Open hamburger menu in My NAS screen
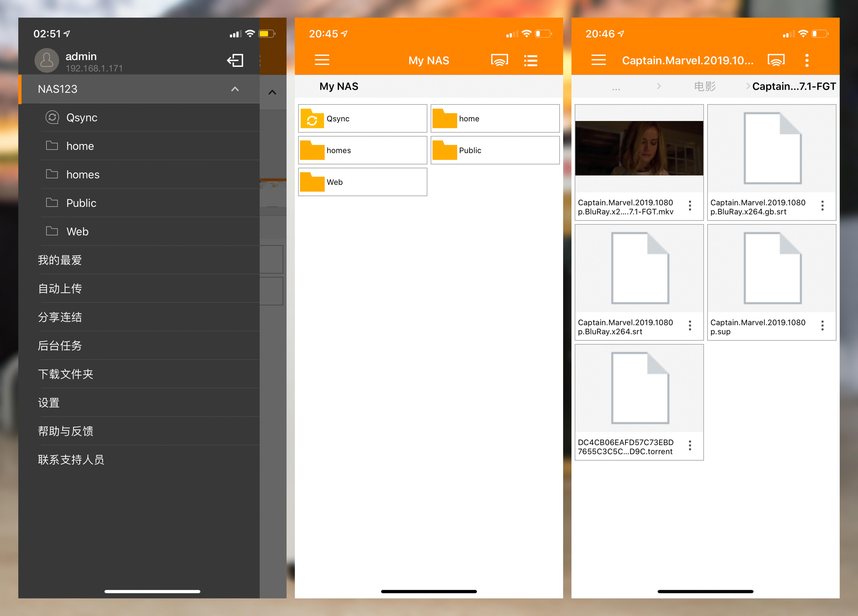Screen dimensions: 858x616 [x=322, y=60]
